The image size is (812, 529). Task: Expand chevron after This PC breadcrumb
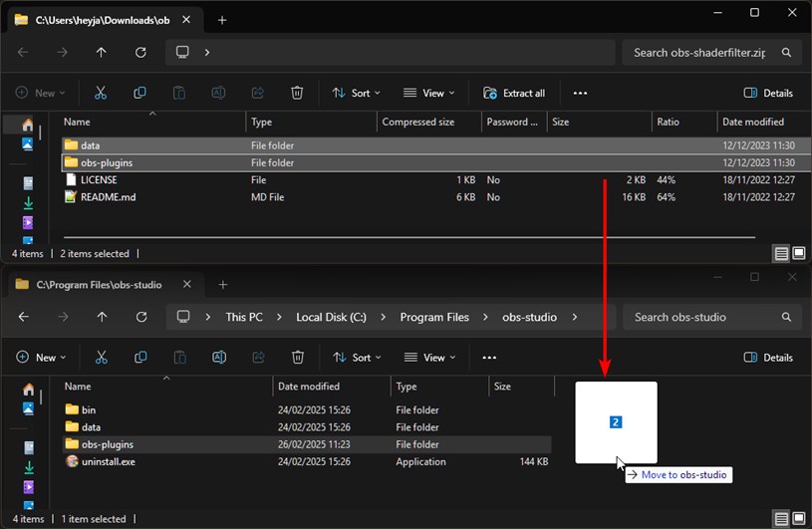(x=279, y=317)
